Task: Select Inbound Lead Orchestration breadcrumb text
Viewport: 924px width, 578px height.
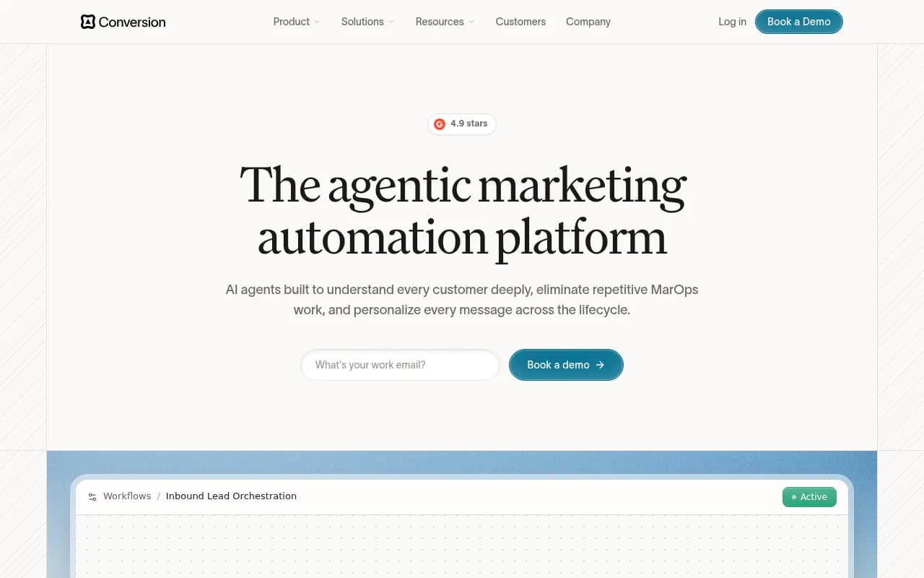Action: pos(231,496)
